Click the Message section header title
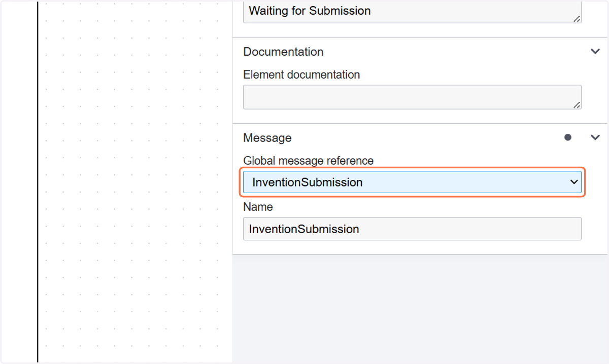Image resolution: width=609 pixels, height=364 pixels. [x=267, y=138]
